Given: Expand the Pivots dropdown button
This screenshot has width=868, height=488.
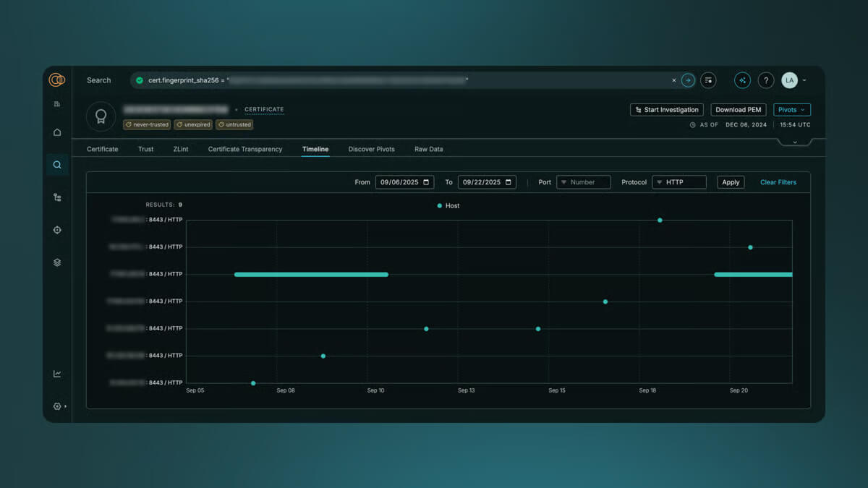Looking at the screenshot, I should (x=791, y=109).
